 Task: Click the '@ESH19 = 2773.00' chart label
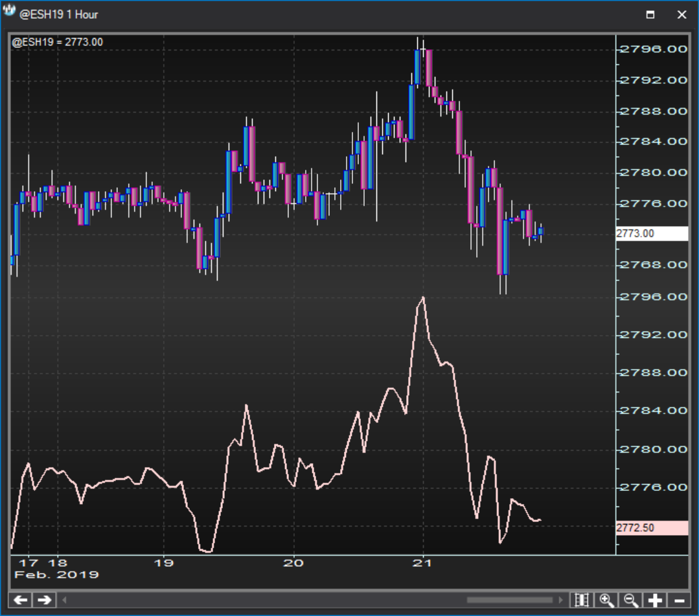(x=58, y=42)
